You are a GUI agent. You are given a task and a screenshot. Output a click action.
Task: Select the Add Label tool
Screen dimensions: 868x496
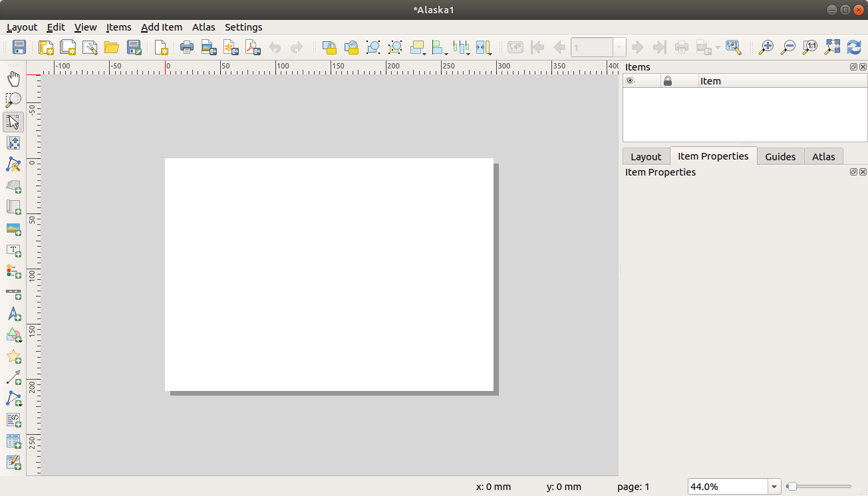(13, 251)
